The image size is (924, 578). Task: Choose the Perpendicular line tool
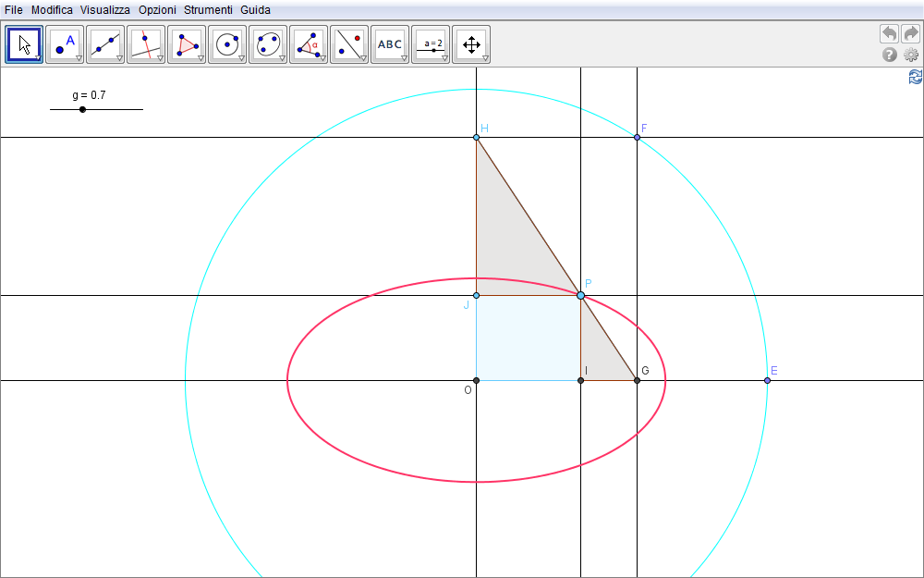tap(145, 43)
